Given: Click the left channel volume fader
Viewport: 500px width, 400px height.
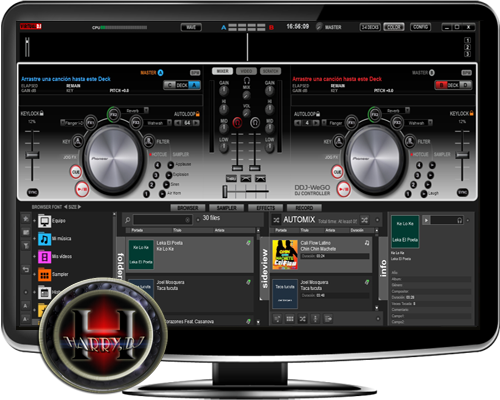Looking at the screenshot, I should pyautogui.click(x=237, y=167).
